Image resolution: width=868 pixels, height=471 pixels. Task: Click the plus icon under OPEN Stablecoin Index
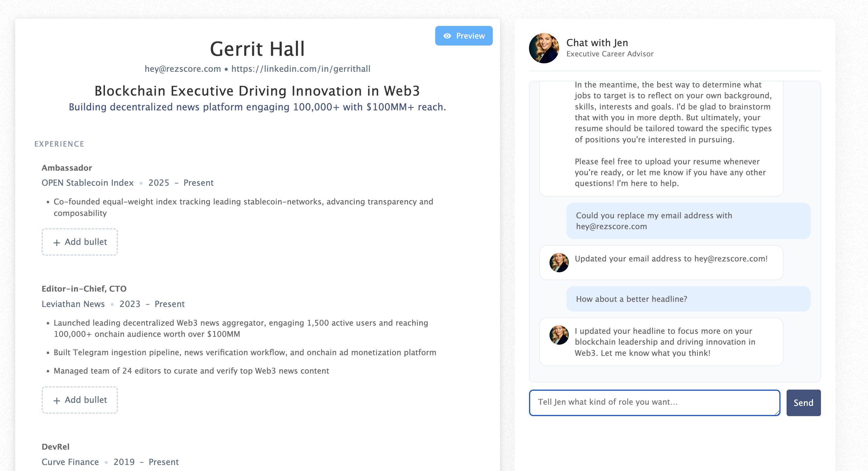(57, 242)
